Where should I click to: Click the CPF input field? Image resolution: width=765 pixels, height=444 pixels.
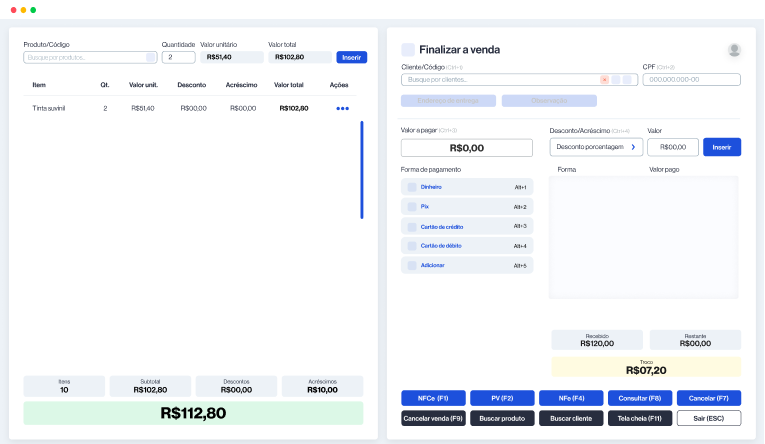(692, 80)
